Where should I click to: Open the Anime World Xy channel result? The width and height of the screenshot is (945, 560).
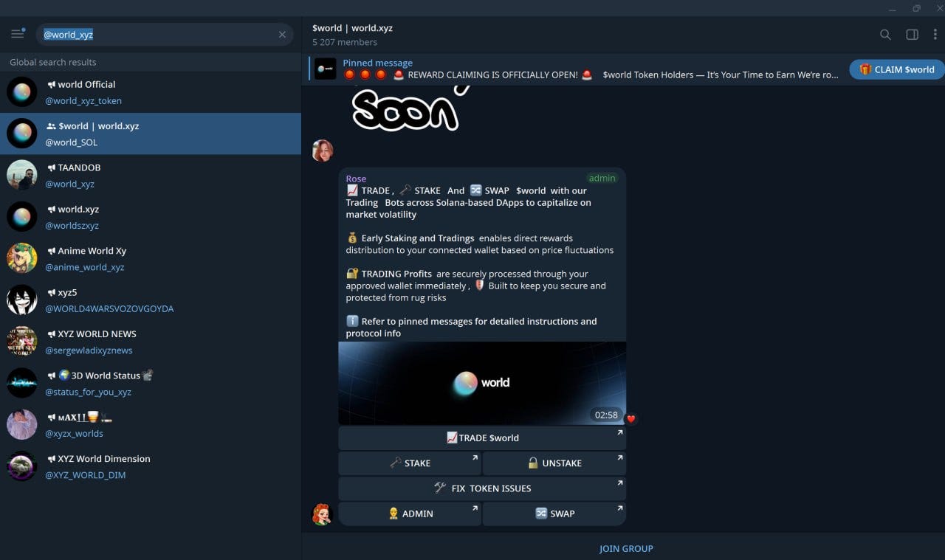coord(151,258)
